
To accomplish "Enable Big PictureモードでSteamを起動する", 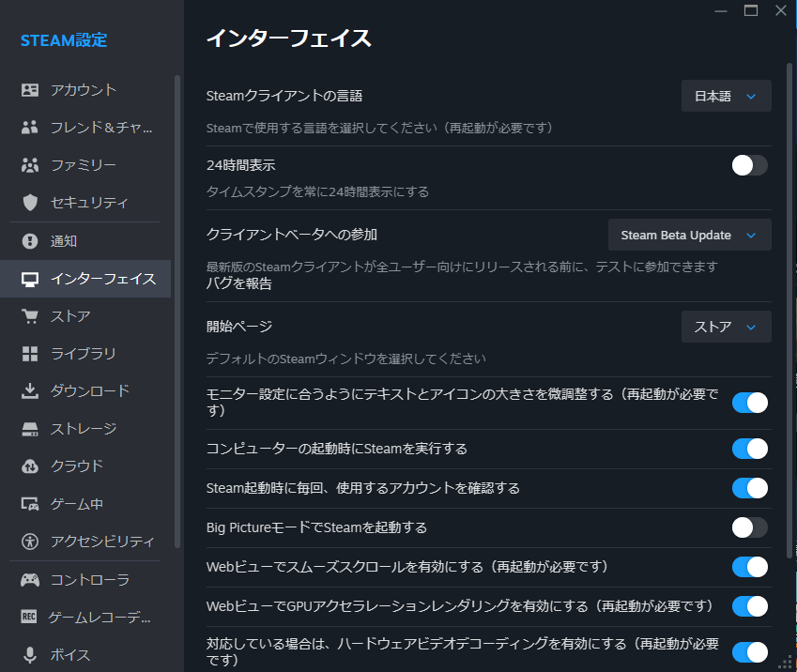I will [x=750, y=527].
